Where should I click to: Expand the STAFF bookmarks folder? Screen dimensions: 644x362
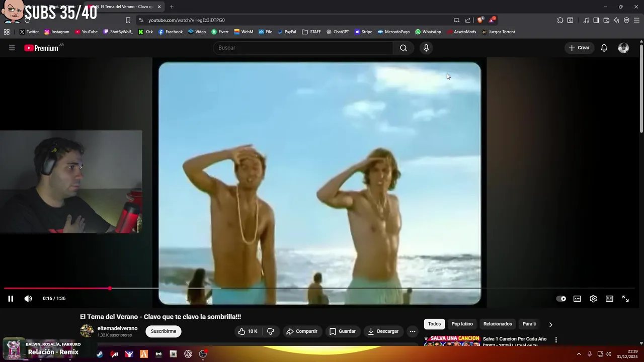pyautogui.click(x=311, y=32)
